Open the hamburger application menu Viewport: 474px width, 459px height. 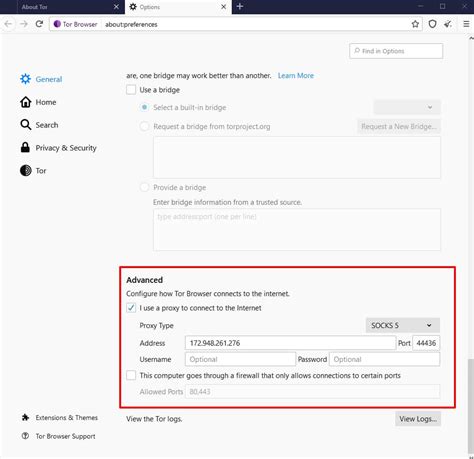(x=466, y=24)
